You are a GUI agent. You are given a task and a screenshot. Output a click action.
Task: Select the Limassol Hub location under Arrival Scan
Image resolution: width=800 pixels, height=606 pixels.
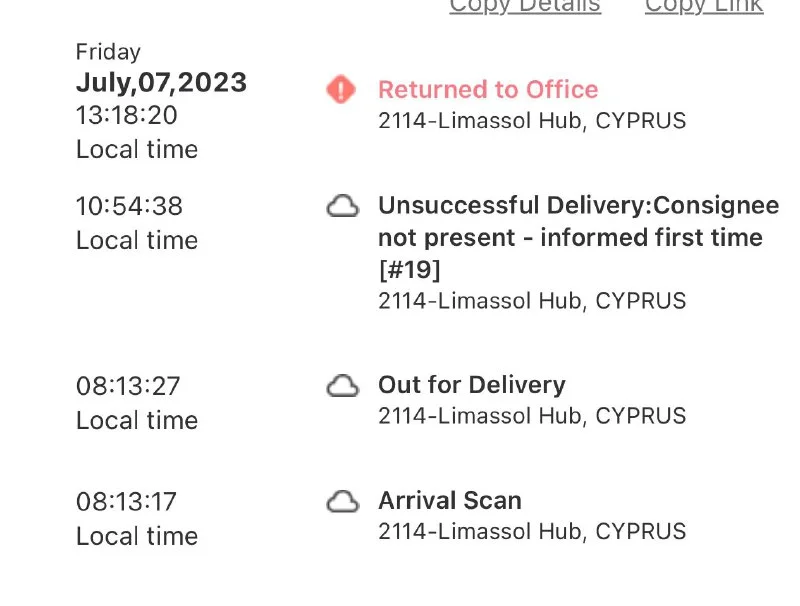coord(532,531)
